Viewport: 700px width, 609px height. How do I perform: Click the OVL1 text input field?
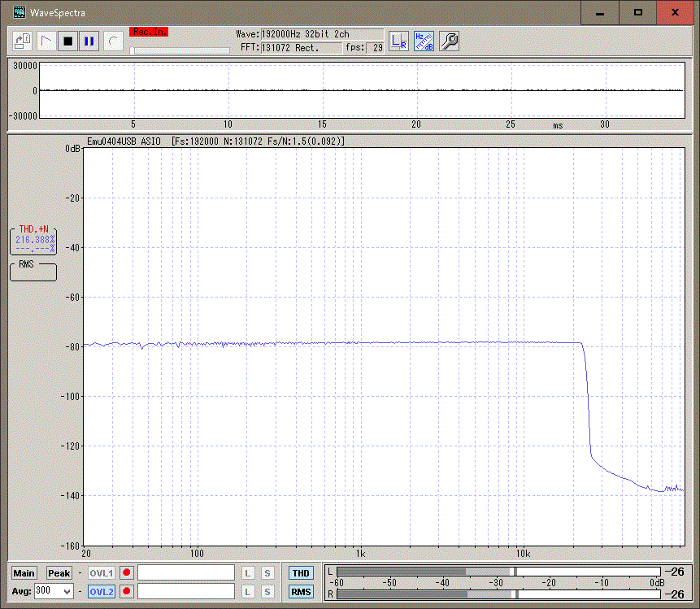pos(186,573)
